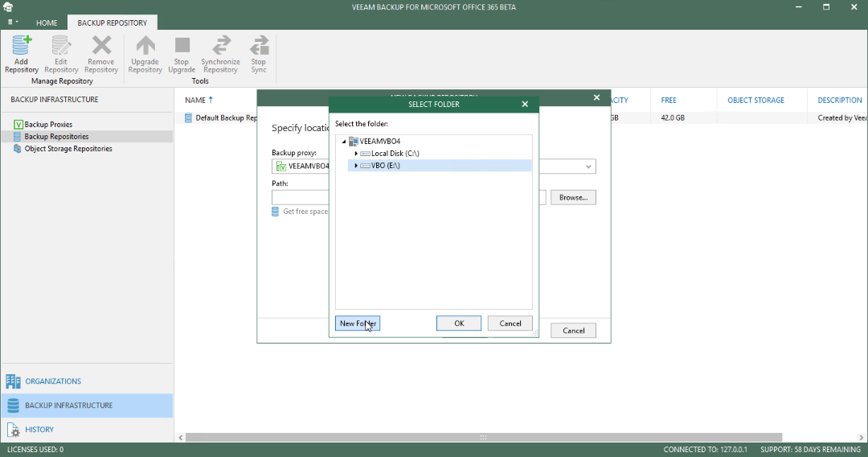The image size is (868, 457).
Task: Expand the VBO (E:\) drive node
Action: point(356,166)
